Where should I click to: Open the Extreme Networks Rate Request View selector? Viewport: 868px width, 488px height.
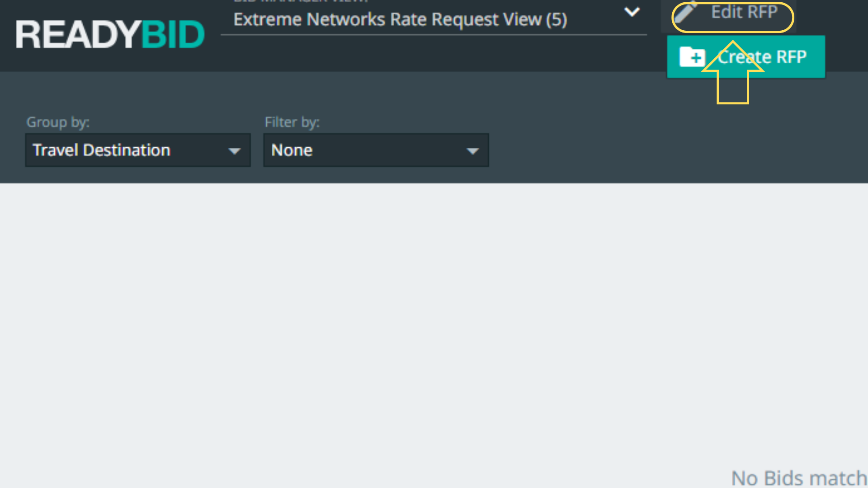point(400,19)
